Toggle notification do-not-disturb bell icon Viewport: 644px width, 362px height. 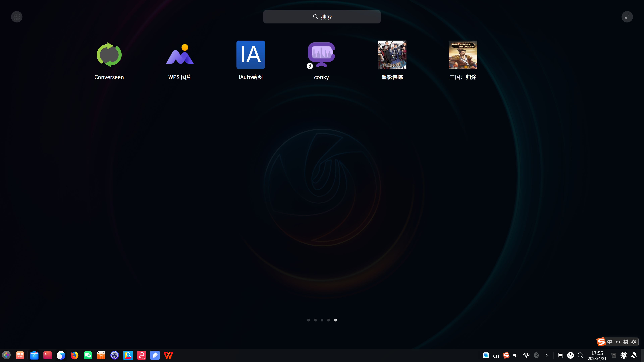click(x=634, y=355)
